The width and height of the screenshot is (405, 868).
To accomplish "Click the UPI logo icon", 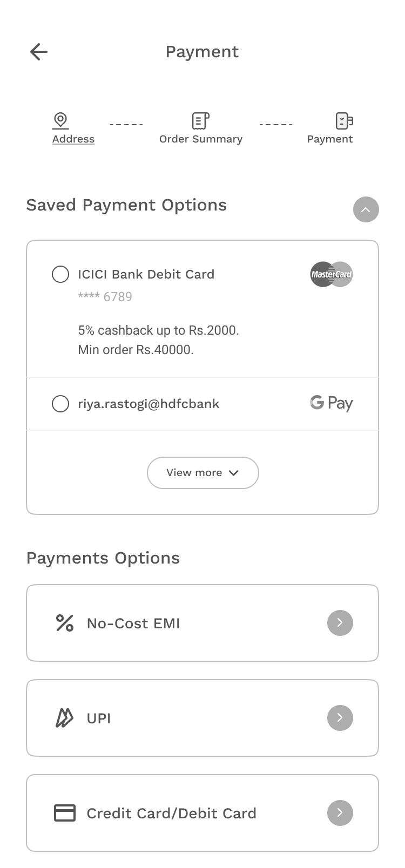I will (65, 718).
